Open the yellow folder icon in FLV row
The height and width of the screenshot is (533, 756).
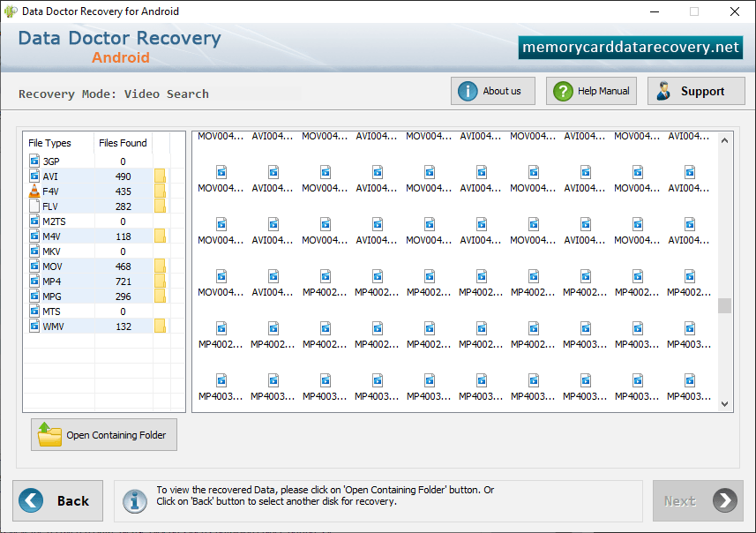pyautogui.click(x=160, y=206)
